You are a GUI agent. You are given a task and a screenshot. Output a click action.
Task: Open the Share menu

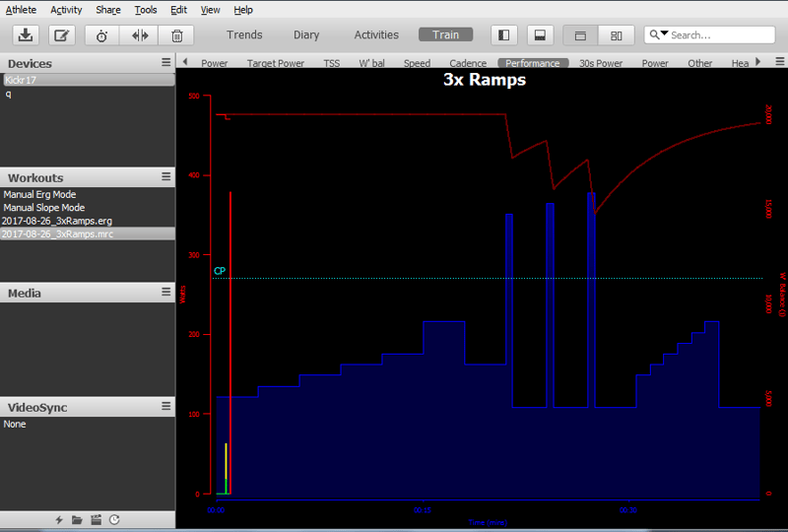pyautogui.click(x=108, y=10)
